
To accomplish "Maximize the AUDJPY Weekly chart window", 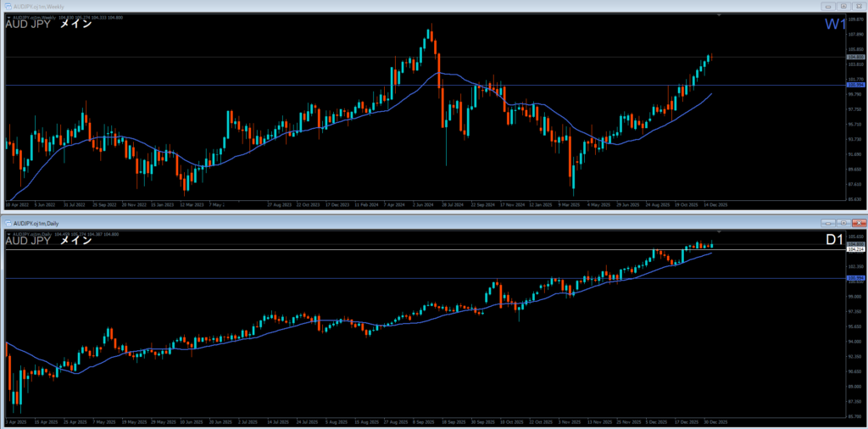I will pyautogui.click(x=843, y=7).
